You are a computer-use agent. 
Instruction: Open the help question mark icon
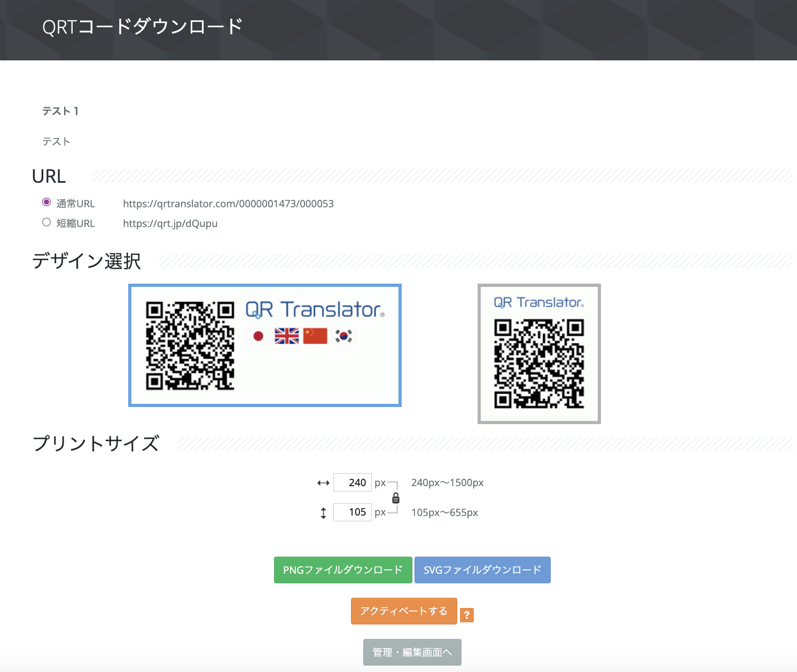(467, 615)
